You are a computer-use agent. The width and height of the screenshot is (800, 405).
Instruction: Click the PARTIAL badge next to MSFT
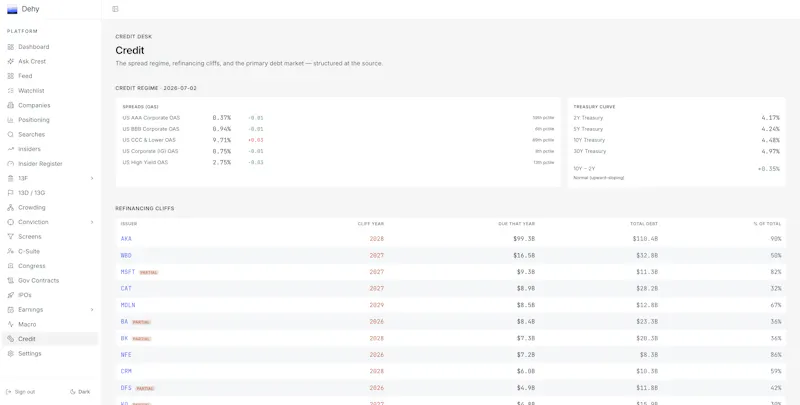(x=149, y=272)
